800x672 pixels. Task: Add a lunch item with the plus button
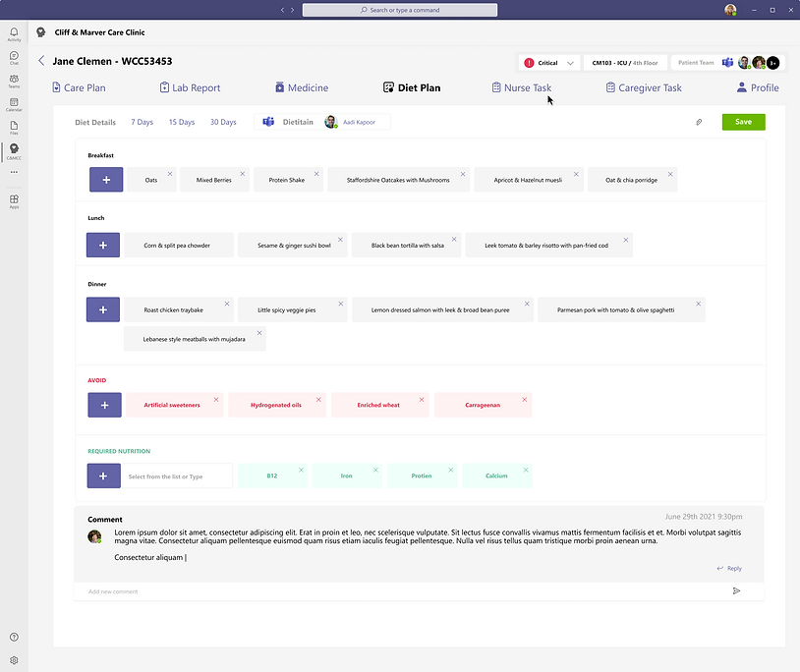click(103, 245)
